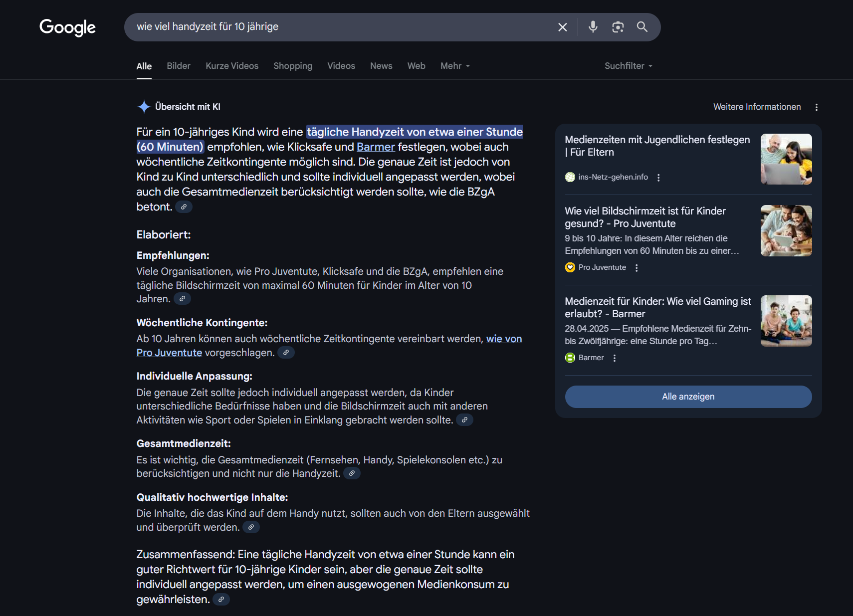Viewport: 853px width, 616px height.
Task: Open three-dot menu beside Weitere Informationen
Action: tap(816, 107)
